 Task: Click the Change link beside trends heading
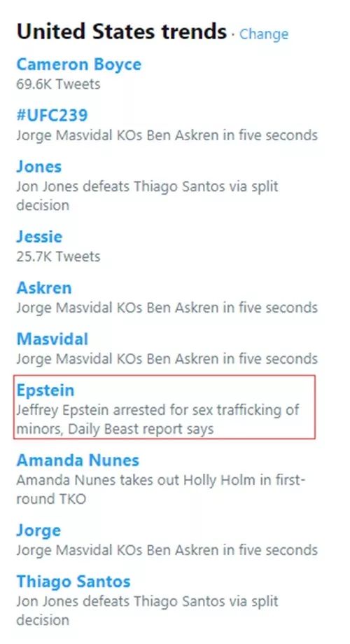[x=263, y=34]
